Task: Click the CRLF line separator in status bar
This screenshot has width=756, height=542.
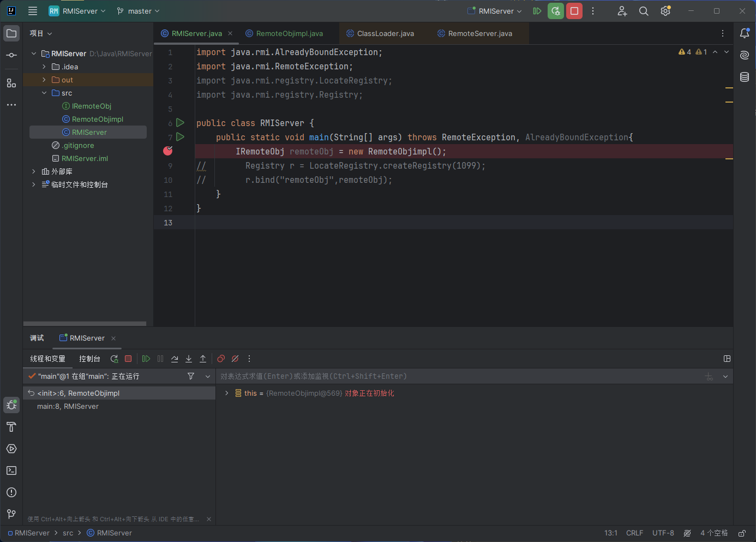Action: [635, 533]
